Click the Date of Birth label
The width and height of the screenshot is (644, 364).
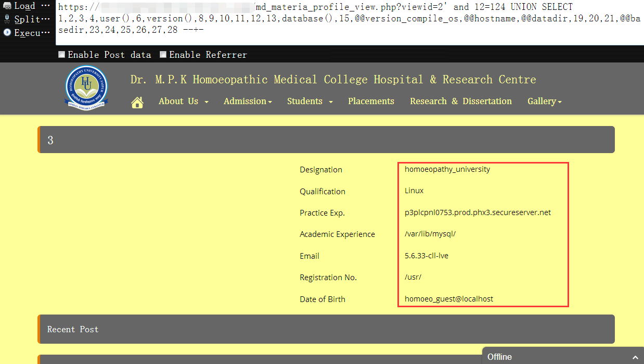(323, 299)
